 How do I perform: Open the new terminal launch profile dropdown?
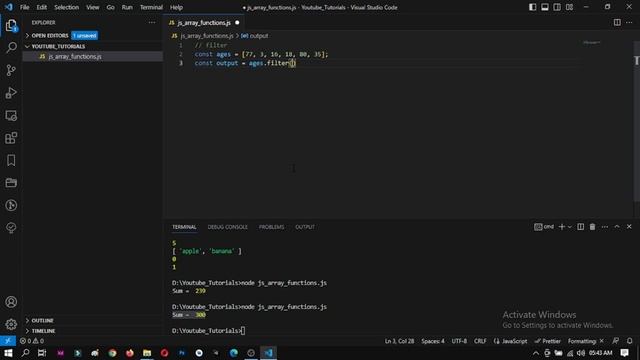[x=570, y=227]
